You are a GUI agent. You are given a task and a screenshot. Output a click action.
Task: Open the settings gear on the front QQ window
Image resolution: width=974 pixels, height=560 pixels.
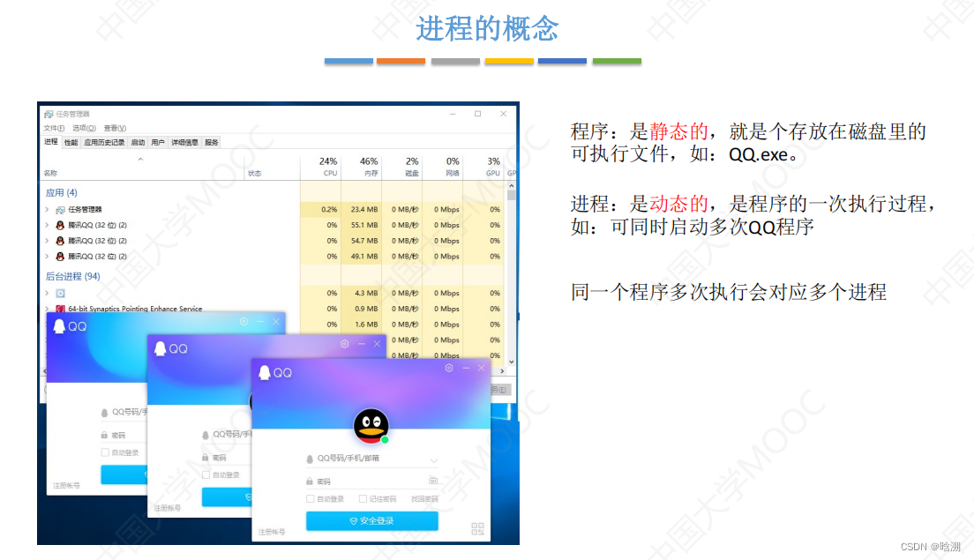point(448,368)
